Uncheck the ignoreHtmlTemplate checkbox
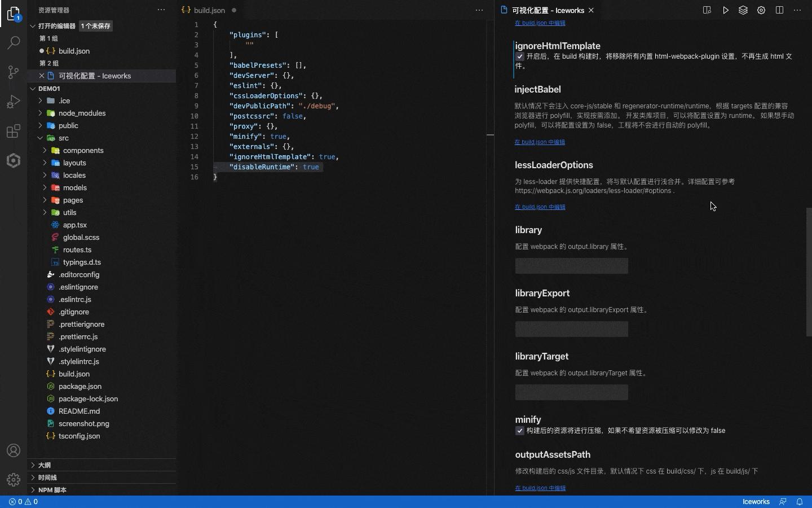Viewport: 812px width, 508px height. (x=519, y=56)
